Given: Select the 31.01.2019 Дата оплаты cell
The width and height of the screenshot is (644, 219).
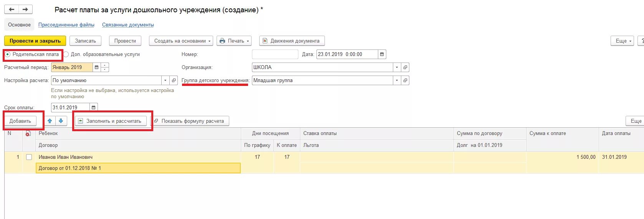Looking at the screenshot, I should click(621, 157).
